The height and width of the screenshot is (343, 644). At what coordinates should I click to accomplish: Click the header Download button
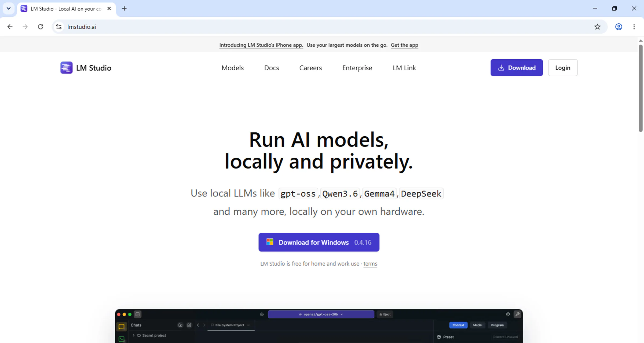click(x=517, y=68)
